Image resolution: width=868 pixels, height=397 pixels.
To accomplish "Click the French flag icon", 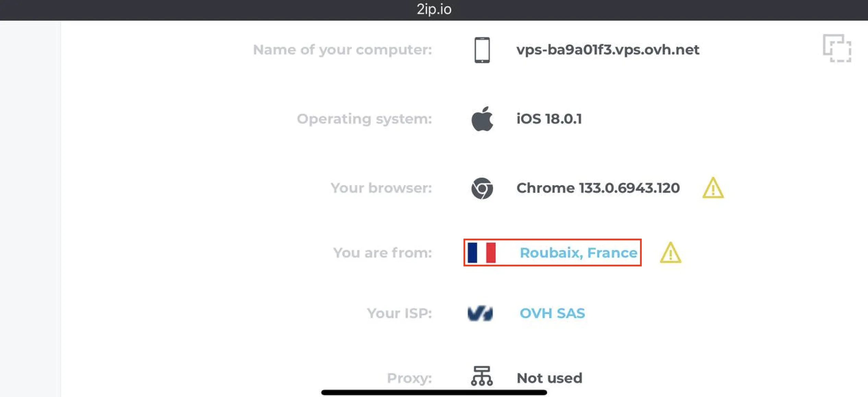I will click(x=482, y=253).
